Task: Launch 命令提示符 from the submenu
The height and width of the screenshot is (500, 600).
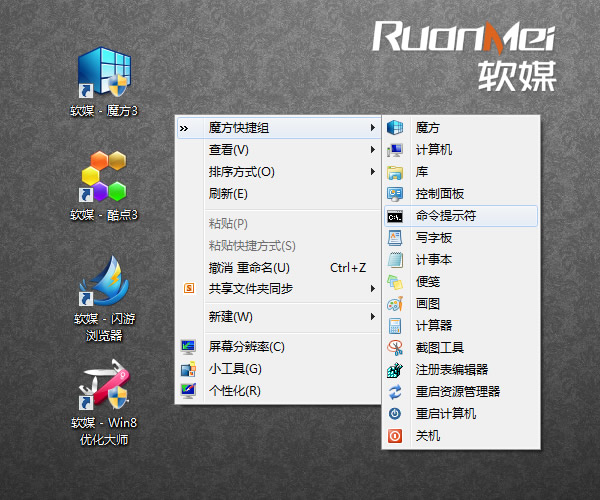Action: tap(461, 216)
